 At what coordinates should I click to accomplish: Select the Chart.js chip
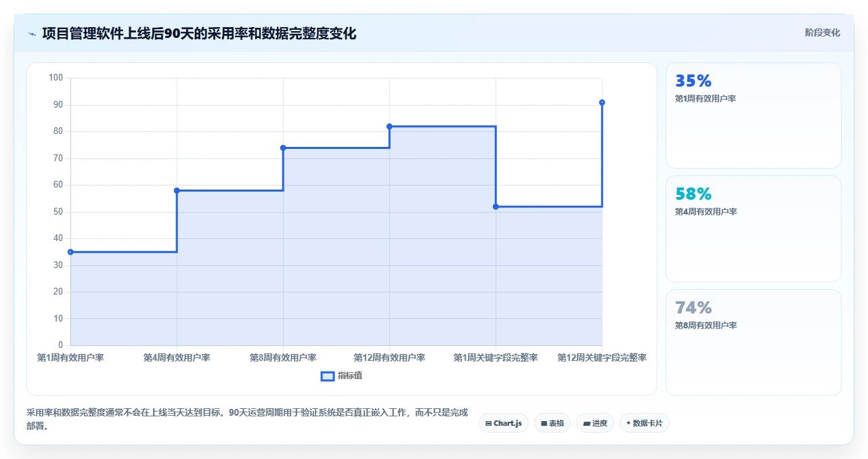(504, 423)
